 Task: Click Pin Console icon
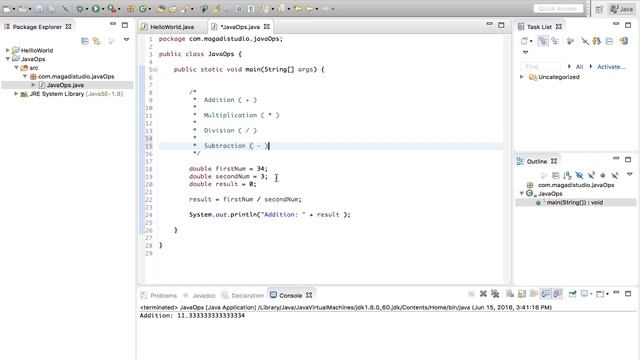(x=572, y=293)
